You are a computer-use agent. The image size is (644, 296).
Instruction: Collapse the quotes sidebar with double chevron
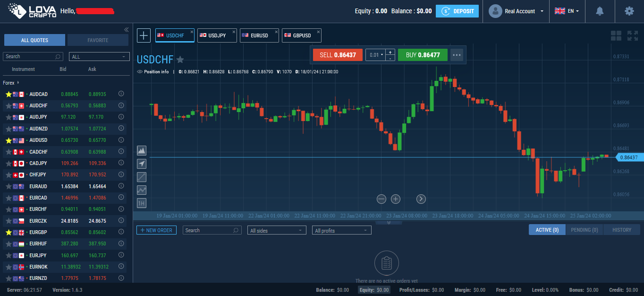tap(126, 30)
